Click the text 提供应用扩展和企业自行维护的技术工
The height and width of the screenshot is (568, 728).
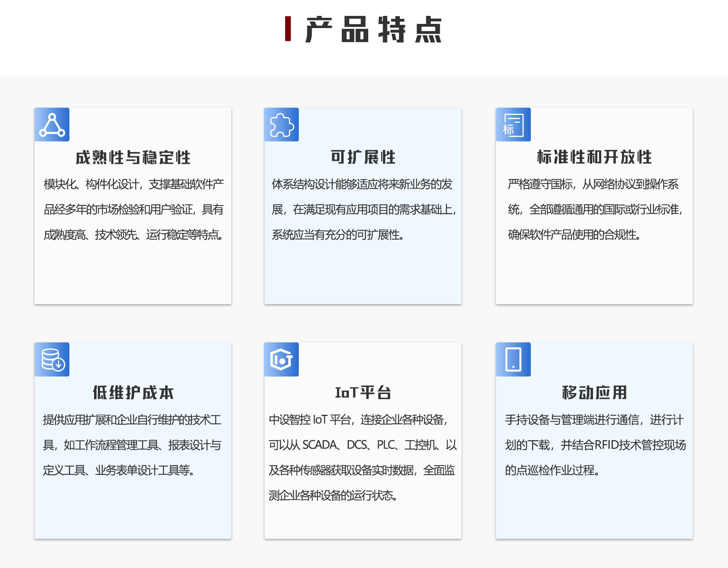pyautogui.click(x=132, y=420)
